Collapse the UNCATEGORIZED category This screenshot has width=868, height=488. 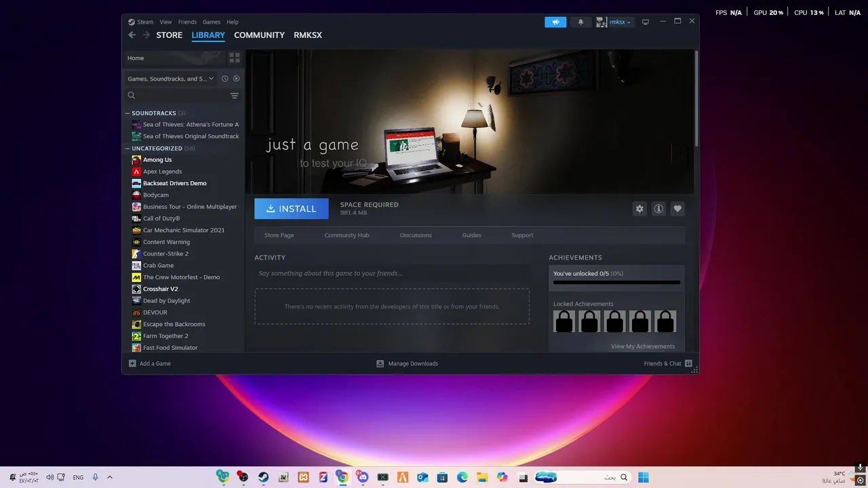[x=127, y=148]
